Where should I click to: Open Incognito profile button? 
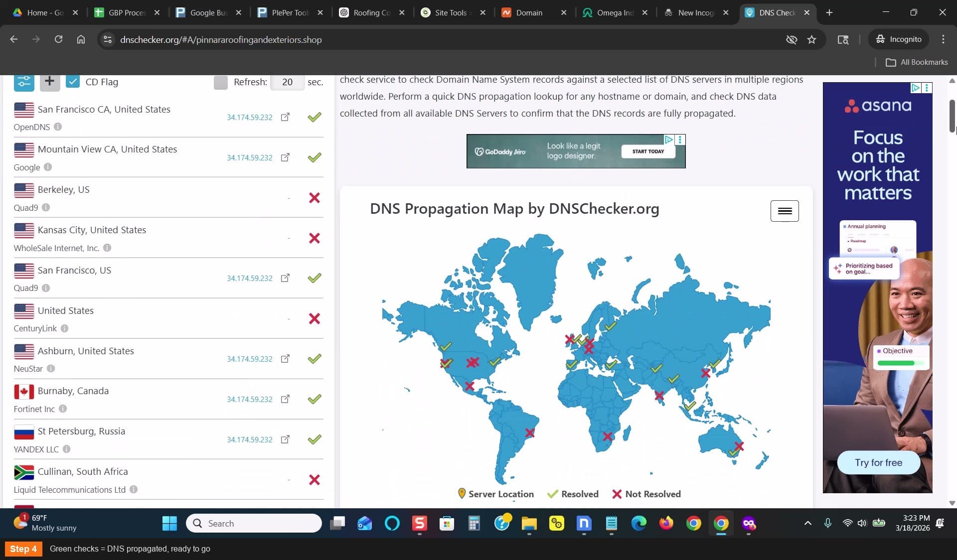point(899,39)
